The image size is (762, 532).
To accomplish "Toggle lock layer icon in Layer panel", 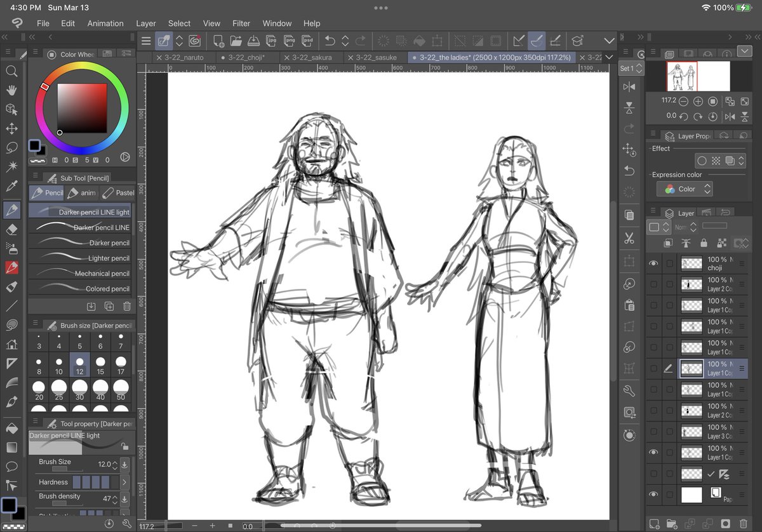I will (704, 243).
